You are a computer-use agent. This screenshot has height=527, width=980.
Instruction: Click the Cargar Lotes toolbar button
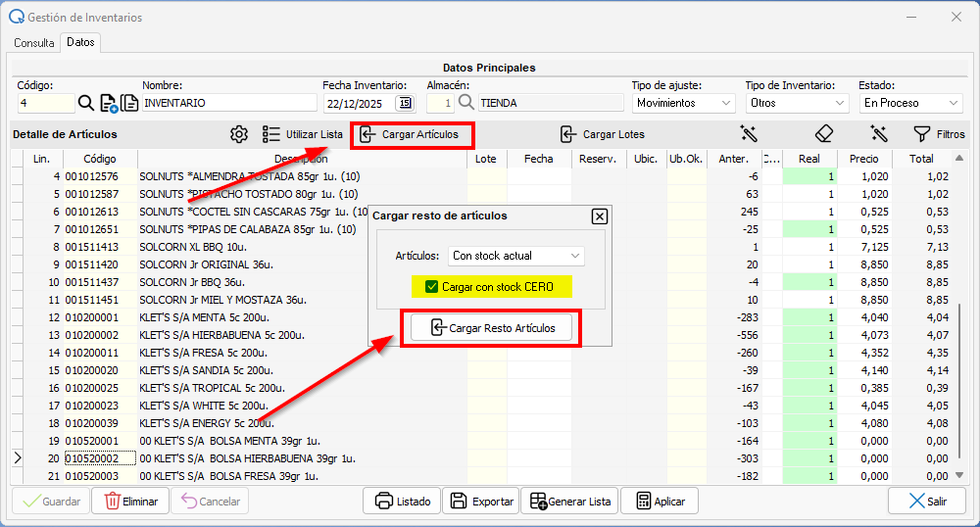603,134
